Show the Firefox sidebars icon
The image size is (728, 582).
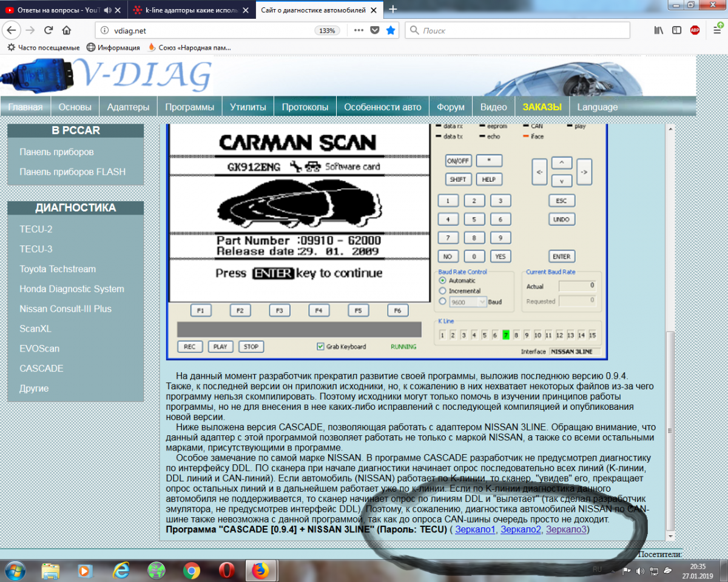click(x=677, y=30)
